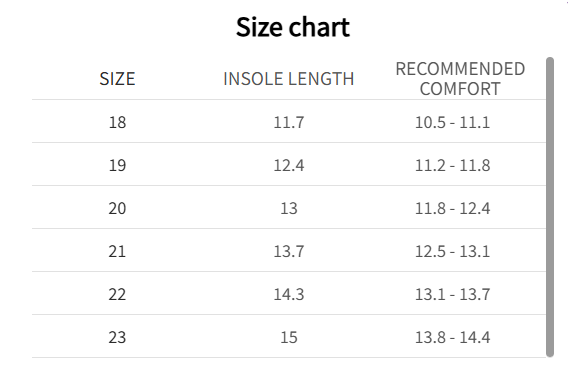The image size is (568, 385).
Task: Click the RECOMMENDED COMFORT column header
Action: (460, 79)
